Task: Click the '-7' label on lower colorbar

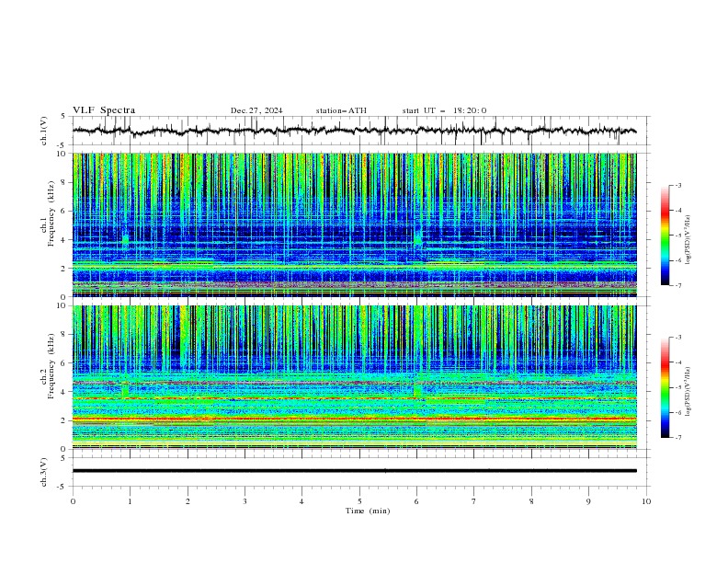Action: (x=677, y=437)
